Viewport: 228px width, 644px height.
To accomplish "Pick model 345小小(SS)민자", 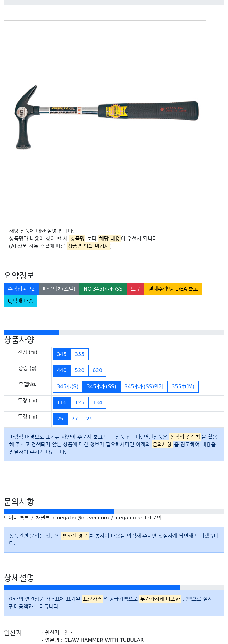I will 144,387.
